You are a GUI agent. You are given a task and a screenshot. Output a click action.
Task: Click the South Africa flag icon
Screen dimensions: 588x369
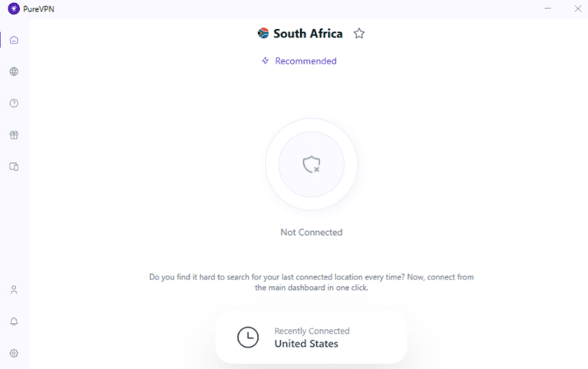[263, 34]
